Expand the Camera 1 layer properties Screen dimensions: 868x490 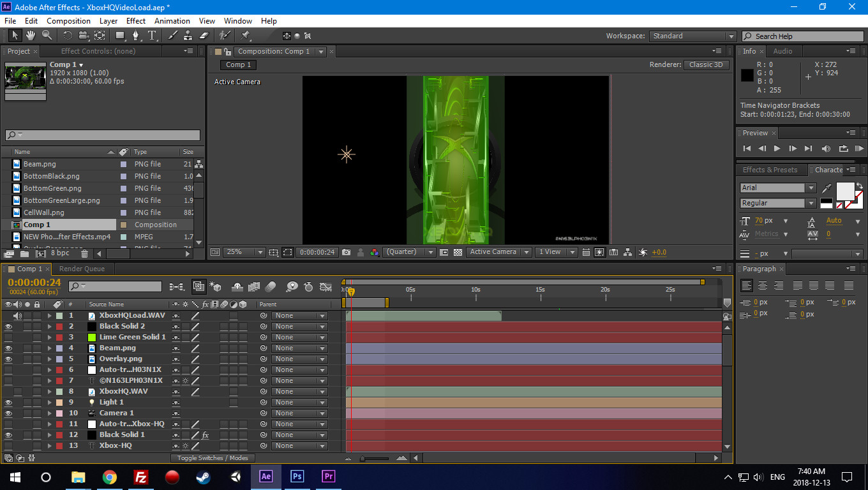click(49, 413)
